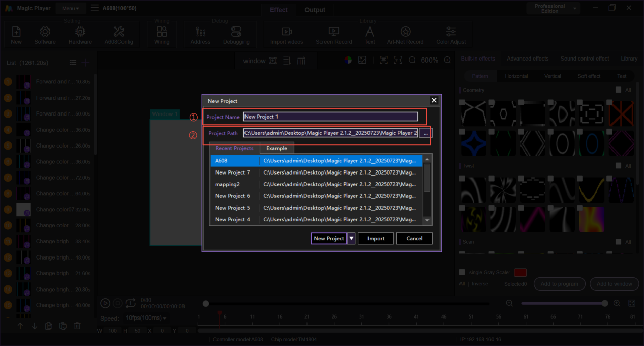The image size is (644, 346).
Task: Delete list item with trash icon
Action: pyautogui.click(x=77, y=326)
